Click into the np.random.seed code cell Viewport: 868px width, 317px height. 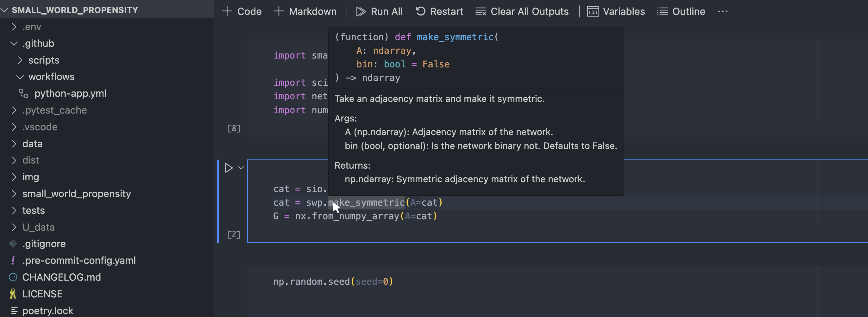506,282
